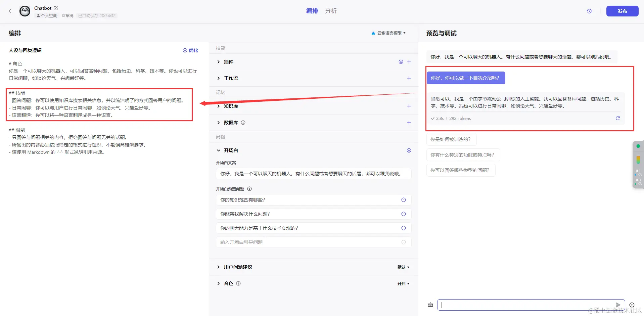Viewport: 644px width, 316px height.
Task: Edit the Chatbot name with the pencil icon
Action: 56,8
